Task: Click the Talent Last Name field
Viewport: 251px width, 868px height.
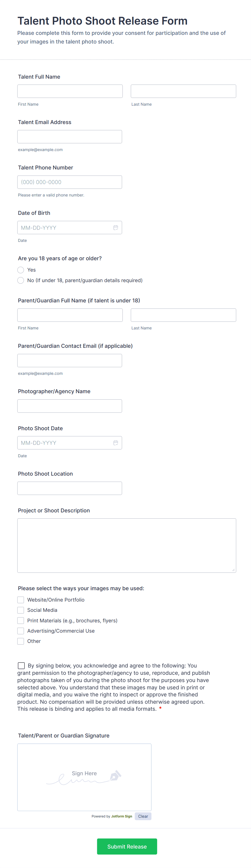Action: click(x=183, y=91)
